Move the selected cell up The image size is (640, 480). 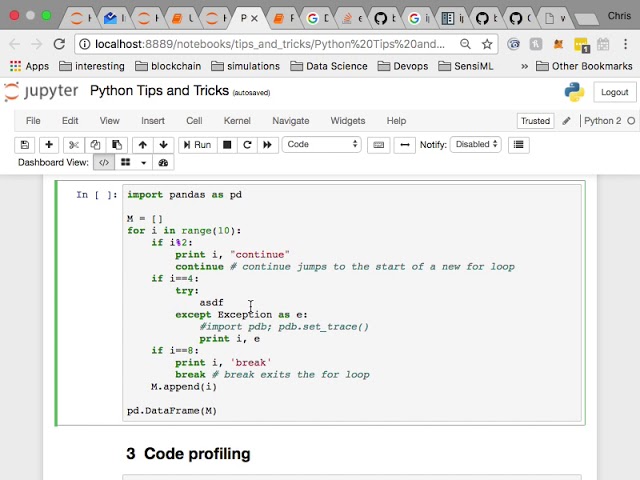pos(142,145)
